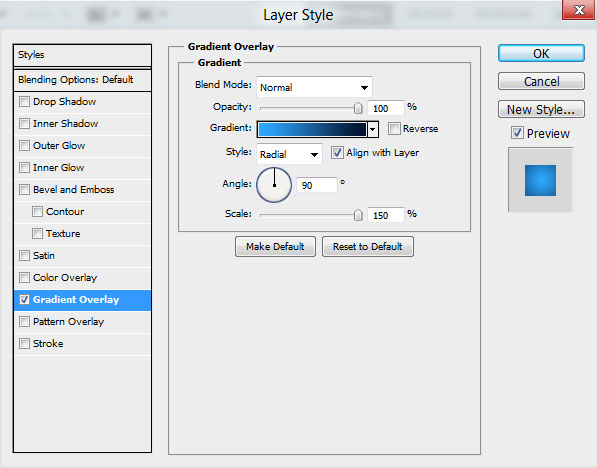
Task: Toggle the Reverse gradient checkbox
Action: (x=394, y=129)
